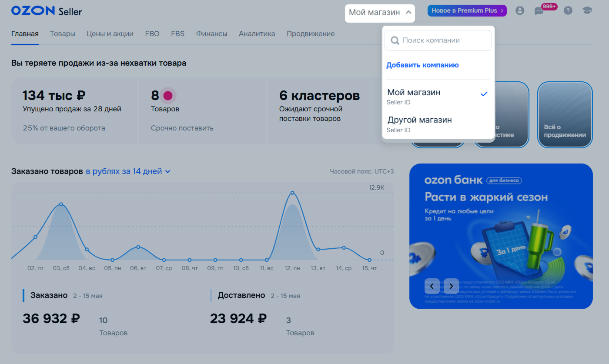Expand the в рублях за 14 дней dropdown
This screenshot has height=364, width=609.
tap(128, 171)
